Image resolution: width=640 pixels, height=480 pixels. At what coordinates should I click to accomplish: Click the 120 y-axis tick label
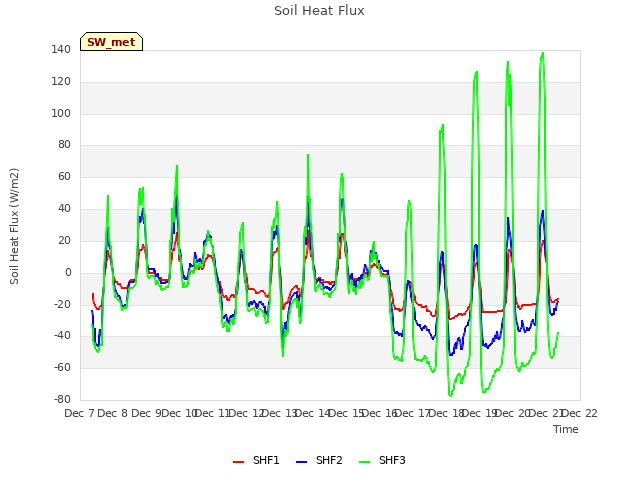pos(61,82)
